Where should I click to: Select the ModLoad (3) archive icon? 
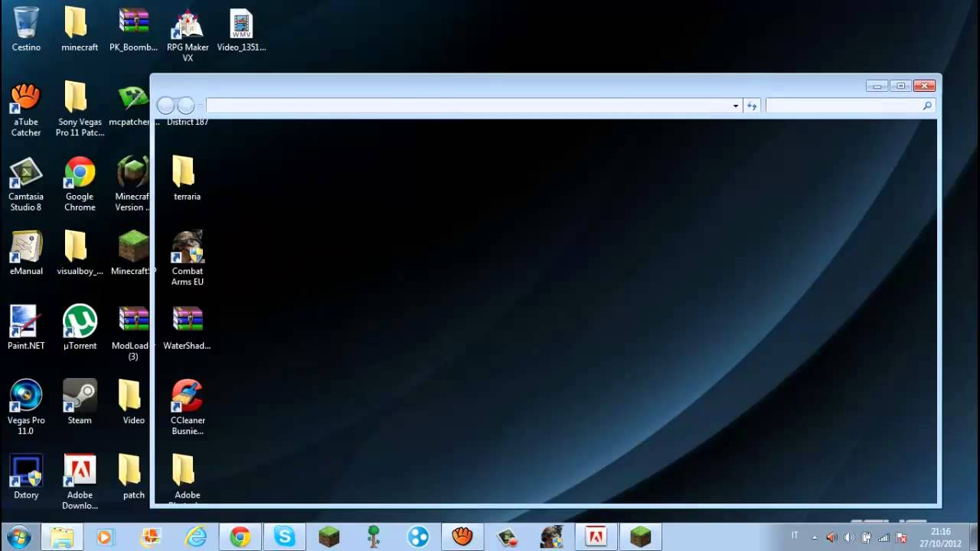tap(133, 333)
